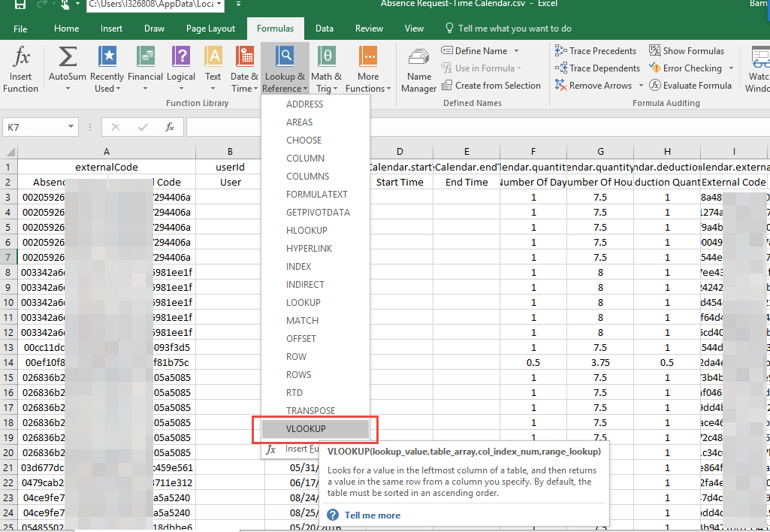This screenshot has height=532, width=770.
Task: Open Customize Quick Access Toolbar dropdown
Action: pyautogui.click(x=238, y=4)
